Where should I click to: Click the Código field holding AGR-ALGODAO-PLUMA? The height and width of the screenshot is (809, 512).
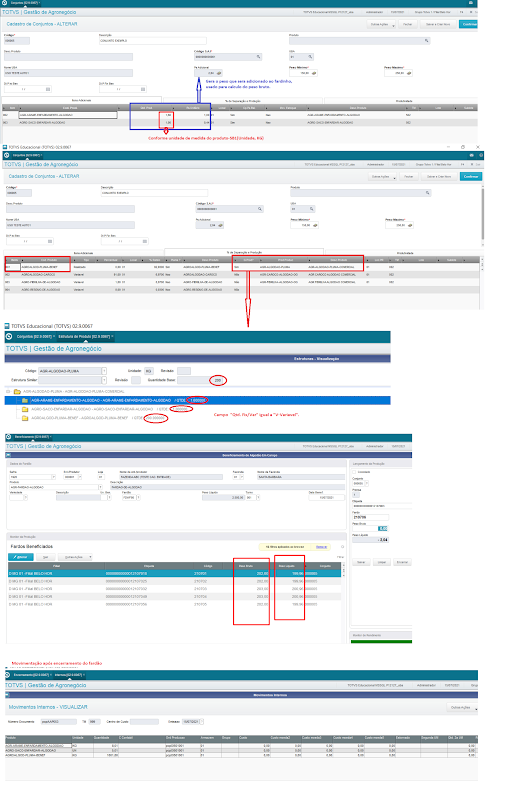pyautogui.click(x=70, y=371)
